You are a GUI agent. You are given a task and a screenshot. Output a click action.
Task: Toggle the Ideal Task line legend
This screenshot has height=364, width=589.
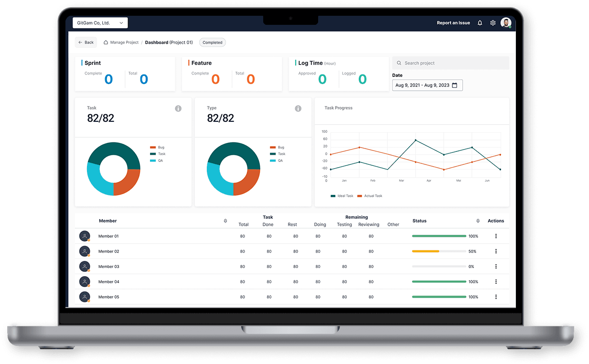pyautogui.click(x=342, y=196)
